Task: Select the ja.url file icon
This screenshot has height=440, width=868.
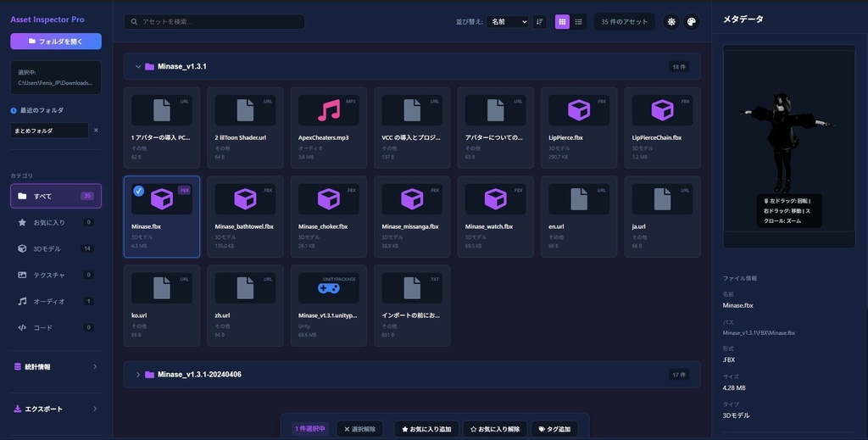Action: (663, 199)
